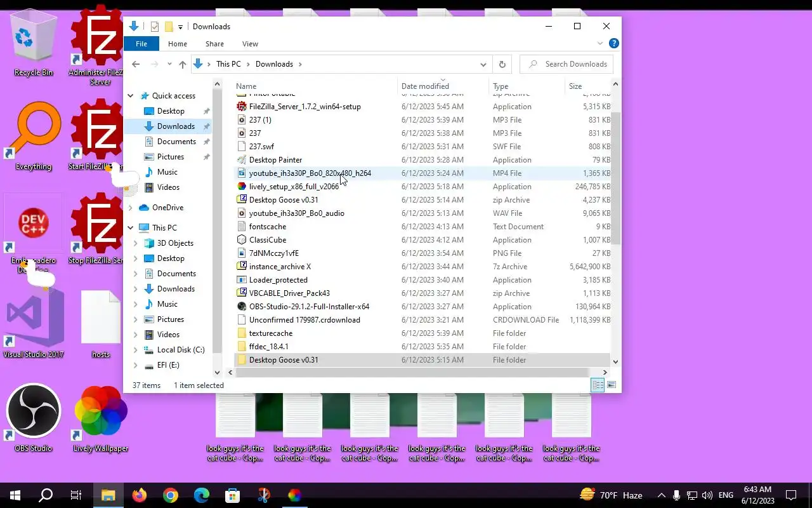Click inside the Search Downloads box

(568, 64)
